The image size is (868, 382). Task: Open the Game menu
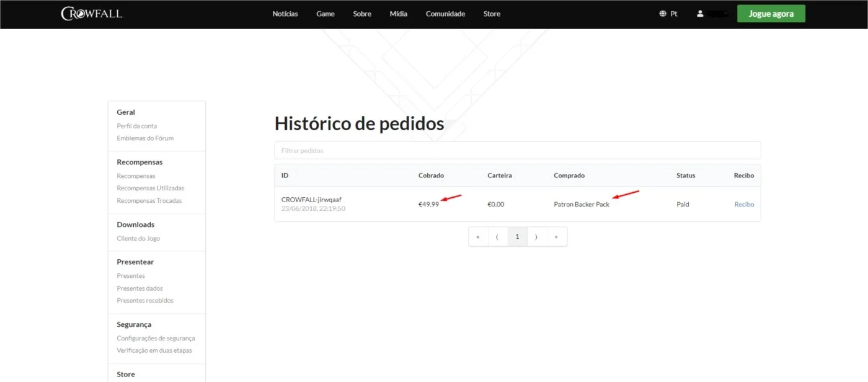tap(325, 14)
